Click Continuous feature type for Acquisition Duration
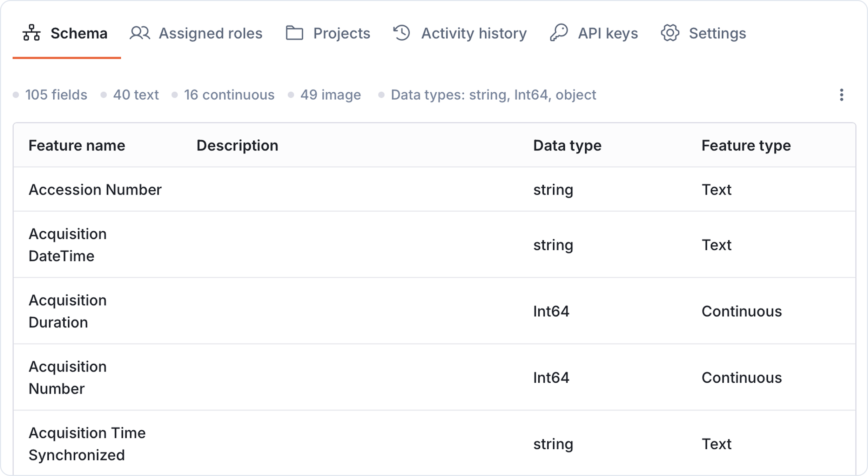This screenshot has width=868, height=476. [741, 311]
